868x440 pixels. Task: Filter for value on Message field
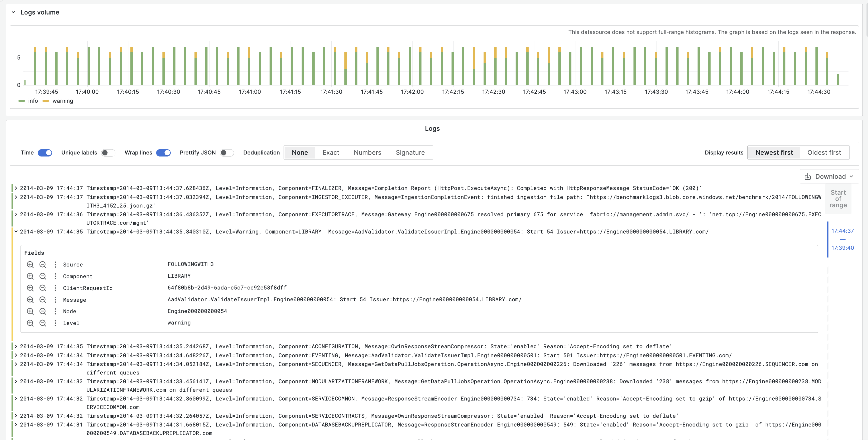point(30,299)
